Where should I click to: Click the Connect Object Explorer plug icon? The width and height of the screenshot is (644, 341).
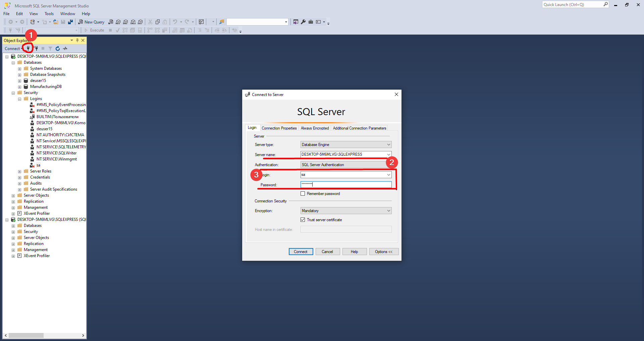pos(29,48)
